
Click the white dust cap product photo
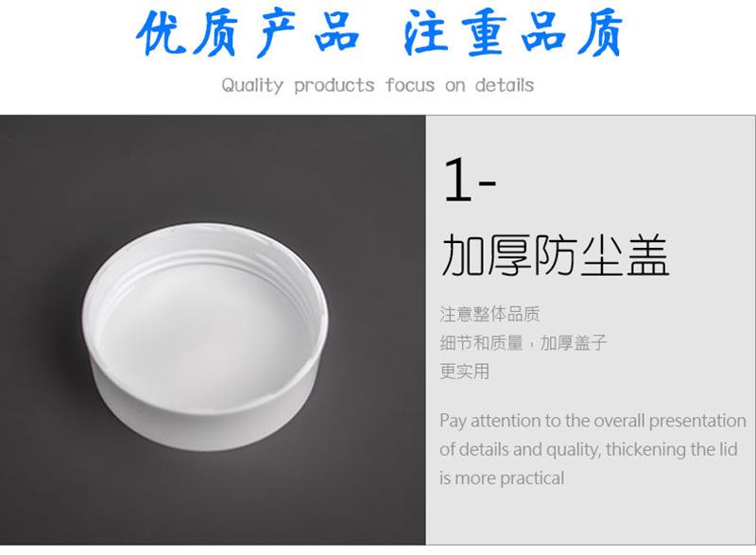(x=205, y=337)
